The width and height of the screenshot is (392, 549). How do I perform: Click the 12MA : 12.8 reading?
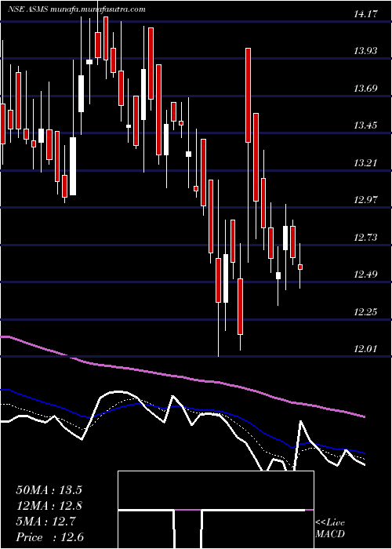point(49,506)
